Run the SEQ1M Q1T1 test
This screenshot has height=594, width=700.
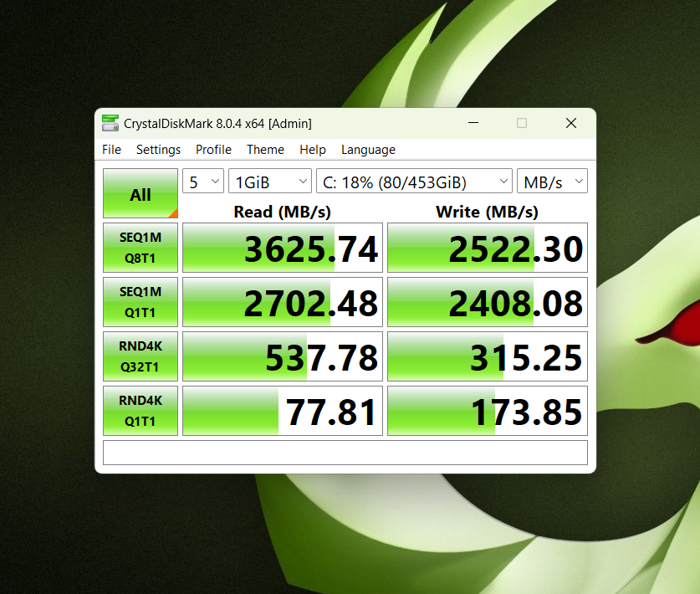(141, 302)
